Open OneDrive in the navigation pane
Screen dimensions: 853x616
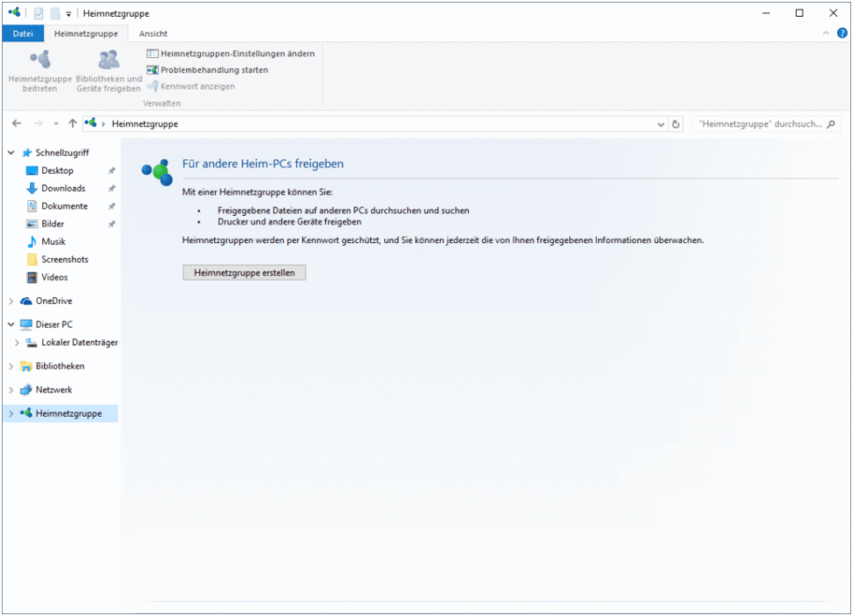coord(54,301)
